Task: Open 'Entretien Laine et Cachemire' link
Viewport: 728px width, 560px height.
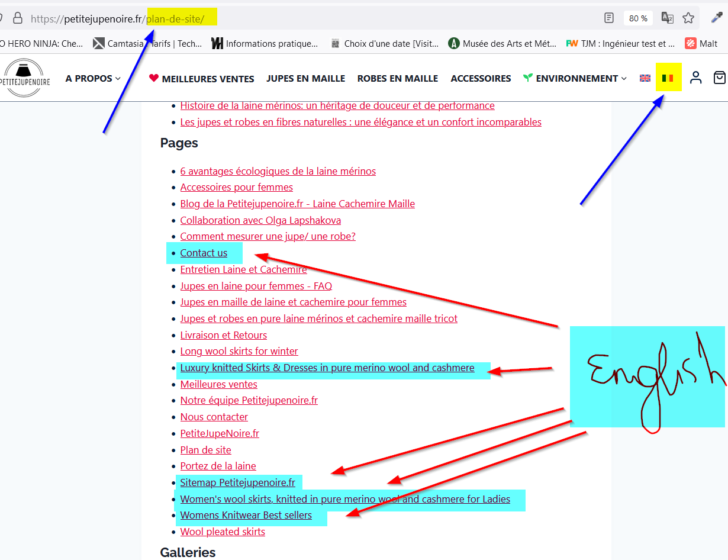Action: [x=244, y=269]
